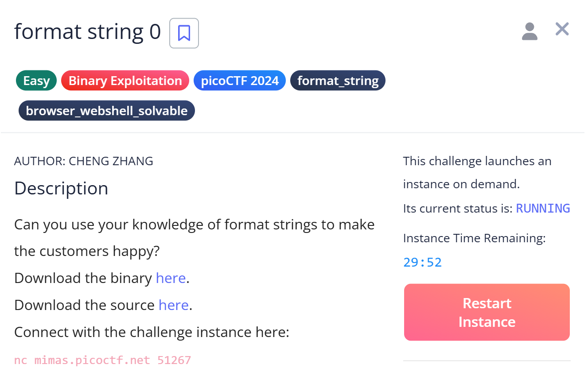Click the 29:52 instance timer
This screenshot has height=376, width=588.
pyautogui.click(x=422, y=263)
